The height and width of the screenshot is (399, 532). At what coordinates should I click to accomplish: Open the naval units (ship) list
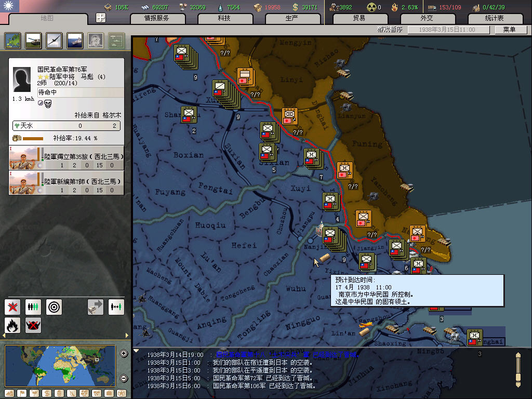[75, 41]
